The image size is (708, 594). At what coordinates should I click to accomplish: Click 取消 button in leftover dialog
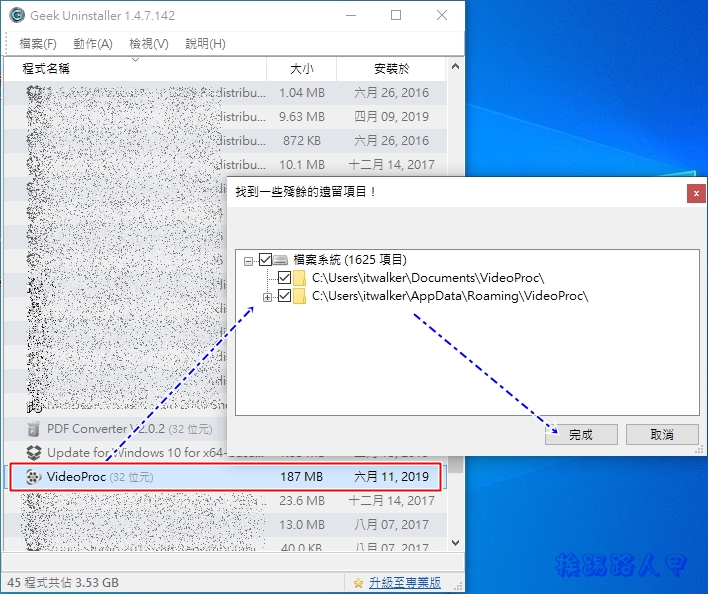[662, 435]
